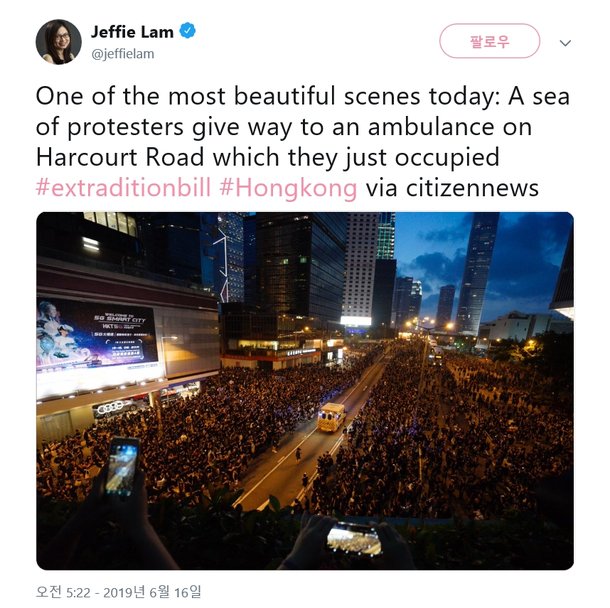Open the #Hongkong hashtag
The width and height of the screenshot is (610, 608).
288,189
